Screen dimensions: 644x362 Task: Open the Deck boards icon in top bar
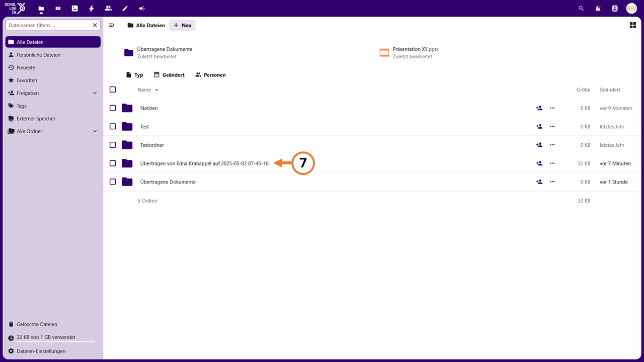coord(58,9)
